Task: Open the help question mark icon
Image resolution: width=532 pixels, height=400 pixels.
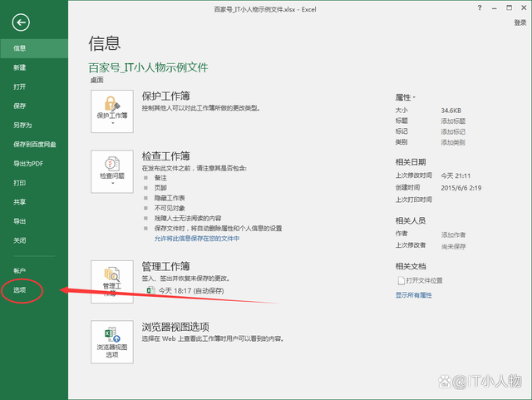Action: (x=480, y=7)
